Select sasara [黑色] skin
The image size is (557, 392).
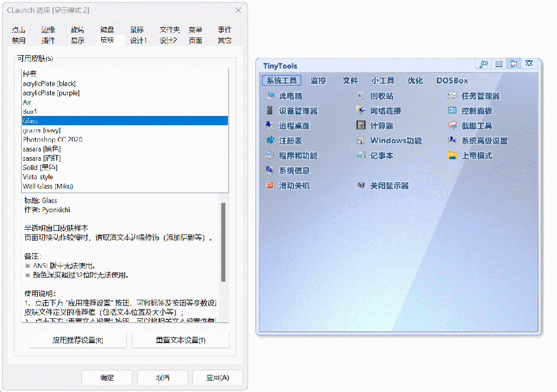tap(125, 149)
